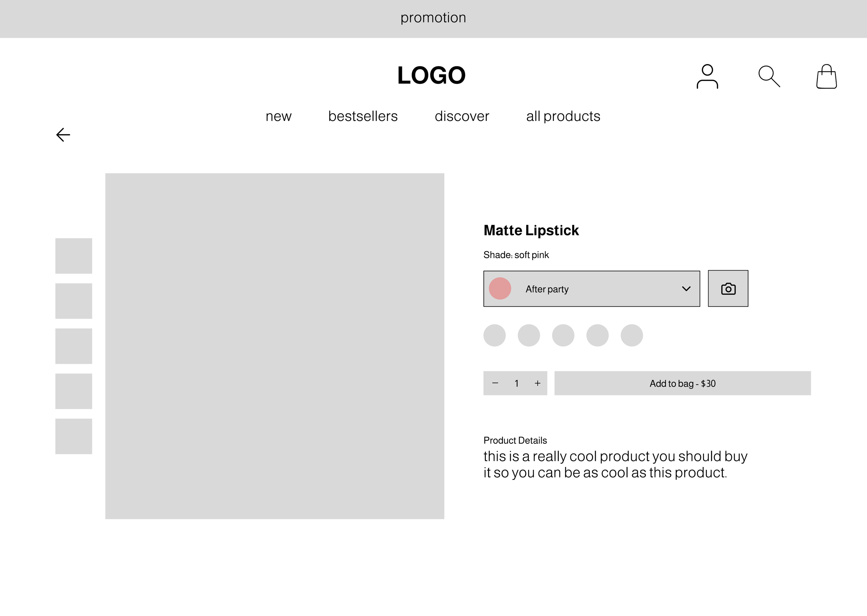Image resolution: width=867 pixels, height=616 pixels.
Task: Select the first gray shade swatch
Action: 494,335
